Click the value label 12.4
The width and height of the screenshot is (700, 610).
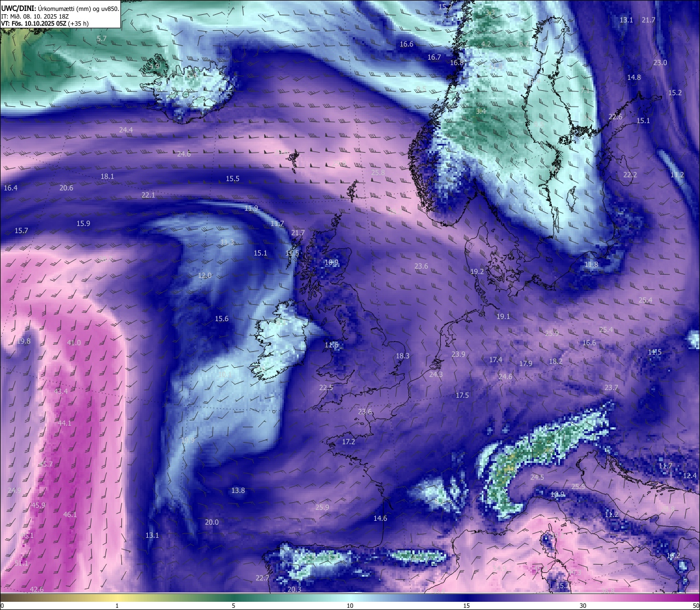tap(690, 475)
